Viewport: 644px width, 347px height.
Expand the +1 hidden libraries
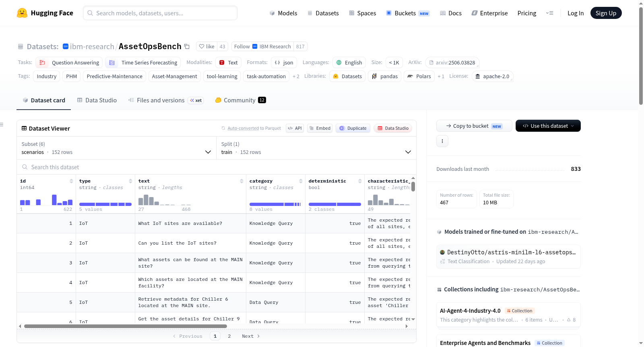pos(441,76)
